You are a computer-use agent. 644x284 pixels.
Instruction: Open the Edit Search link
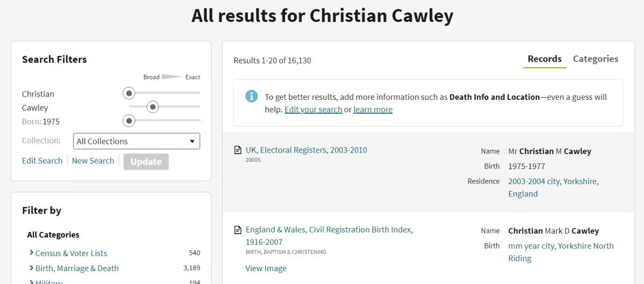42,161
